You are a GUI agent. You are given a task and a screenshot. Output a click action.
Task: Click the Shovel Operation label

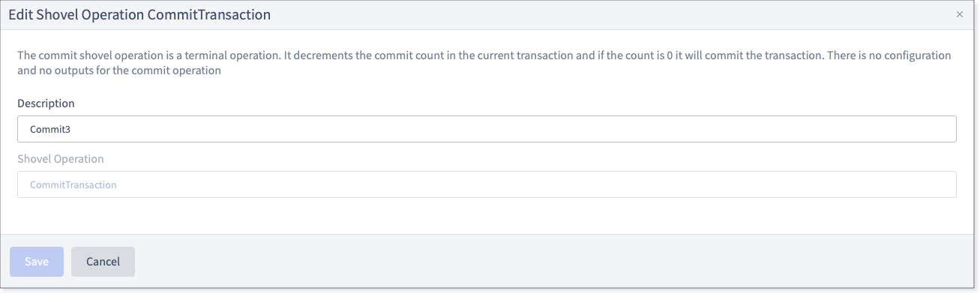(60, 159)
